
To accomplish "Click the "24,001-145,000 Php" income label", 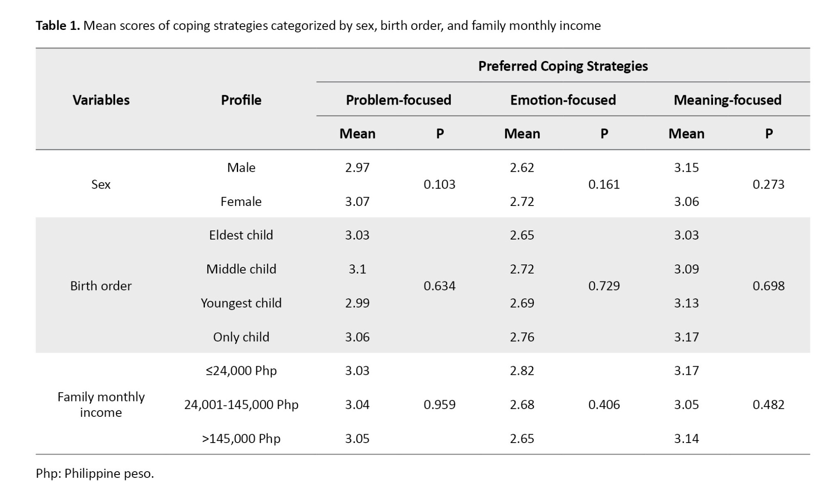I will tap(241, 404).
